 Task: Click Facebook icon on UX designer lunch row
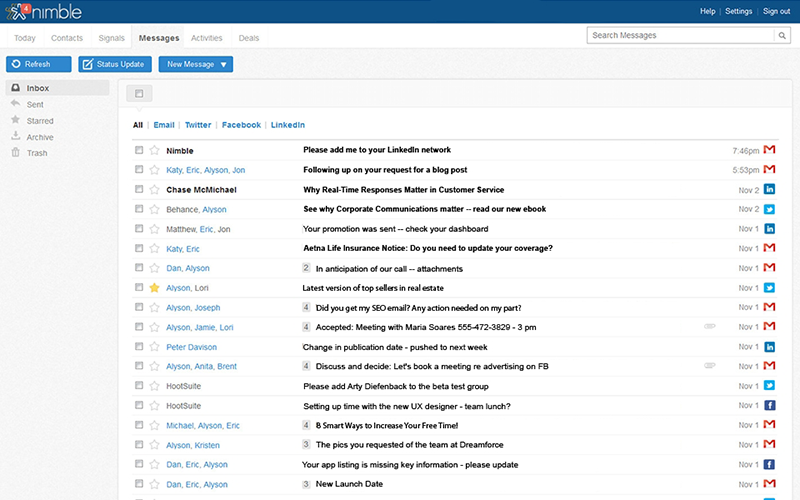[769, 406]
